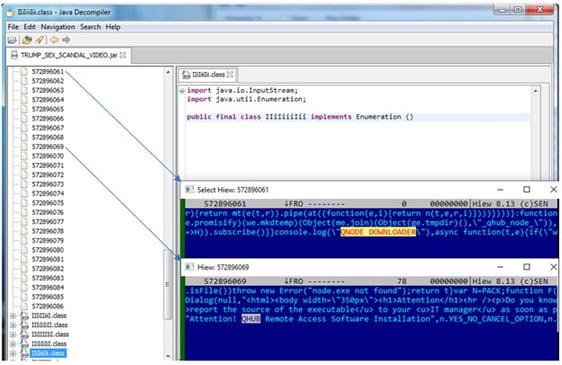Select the 572896066 file entry
The width and height of the screenshot is (562, 365).
[48, 118]
